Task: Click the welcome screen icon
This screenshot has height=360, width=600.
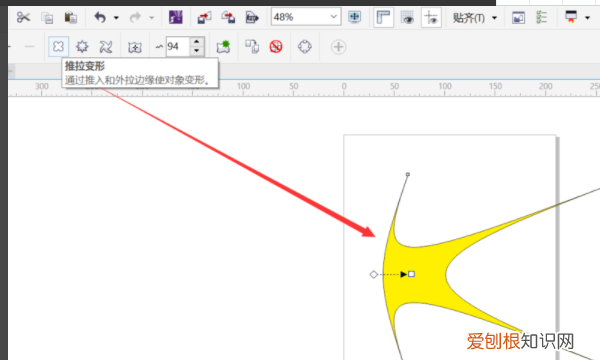Action: click(518, 18)
